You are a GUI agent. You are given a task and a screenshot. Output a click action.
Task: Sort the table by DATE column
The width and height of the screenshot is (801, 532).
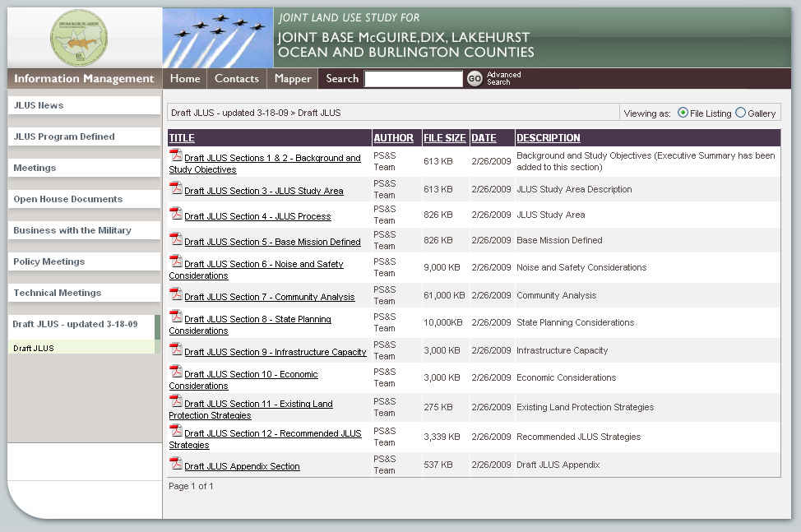[x=484, y=138]
